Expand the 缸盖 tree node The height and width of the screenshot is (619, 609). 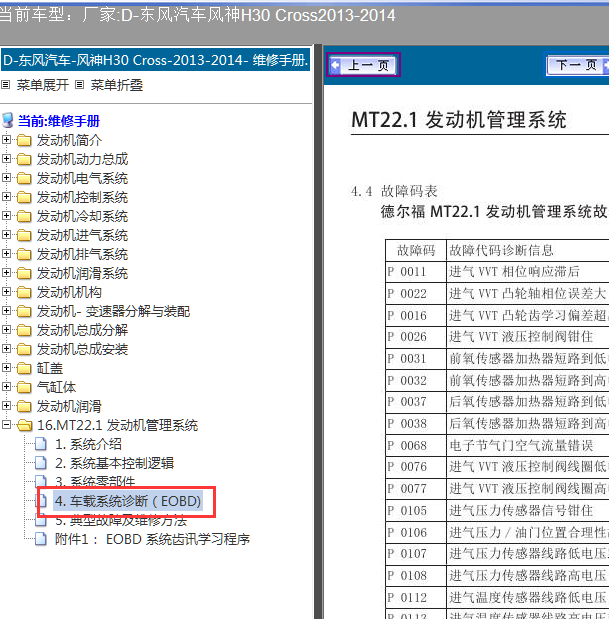point(6,367)
